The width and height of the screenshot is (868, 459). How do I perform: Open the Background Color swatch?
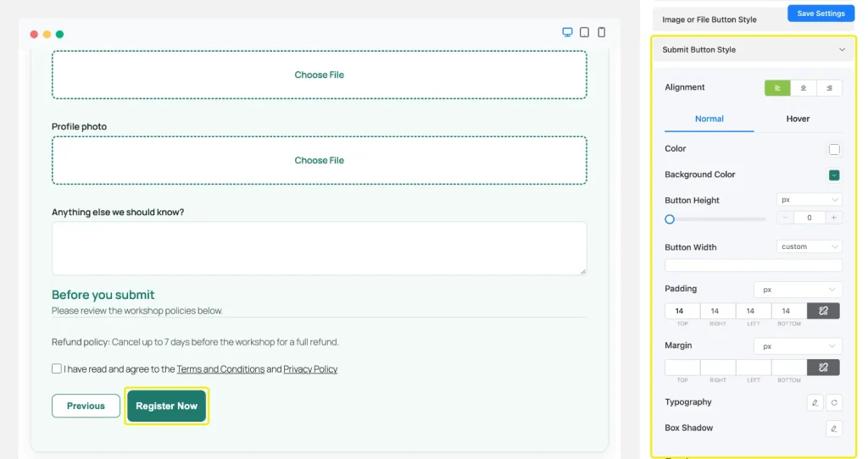[x=834, y=175]
